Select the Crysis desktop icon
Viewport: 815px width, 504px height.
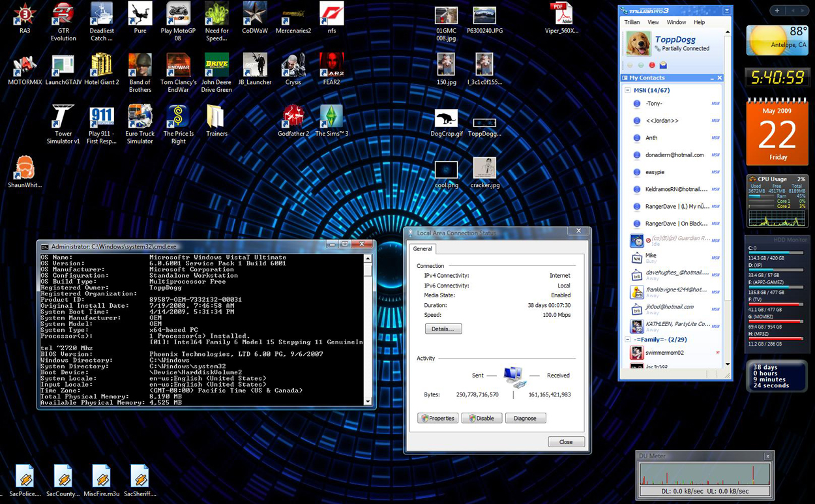click(293, 70)
